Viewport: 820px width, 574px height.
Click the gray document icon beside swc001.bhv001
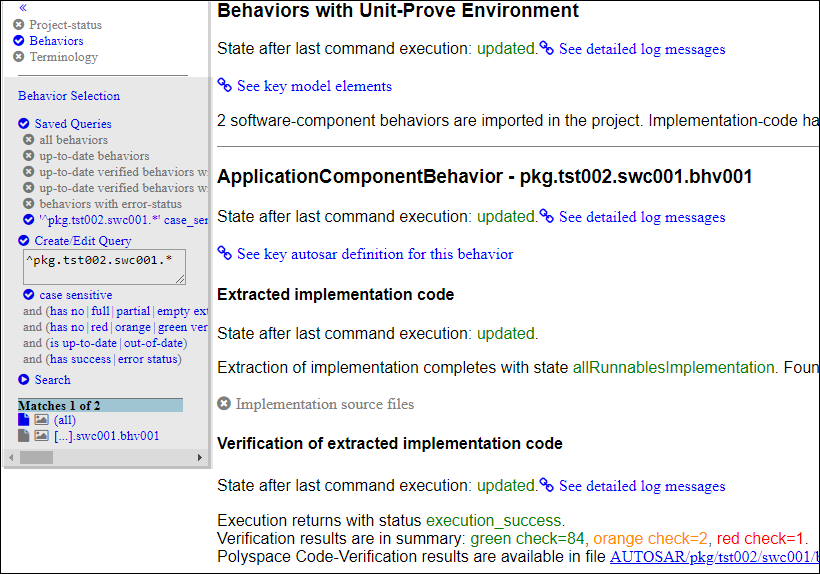(x=24, y=436)
